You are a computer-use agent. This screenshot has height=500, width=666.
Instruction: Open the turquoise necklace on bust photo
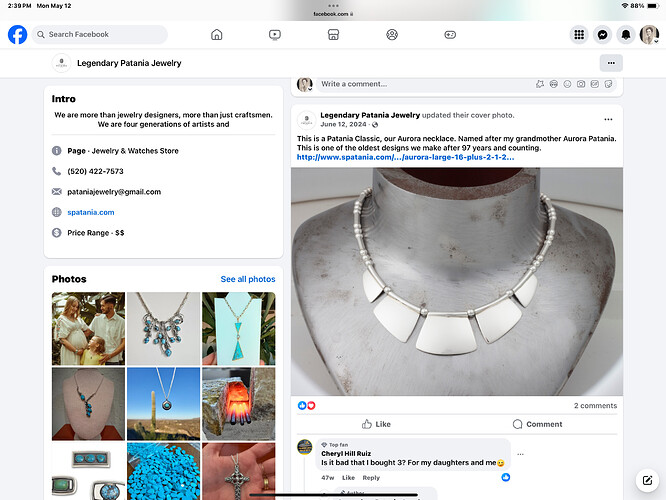pos(88,404)
